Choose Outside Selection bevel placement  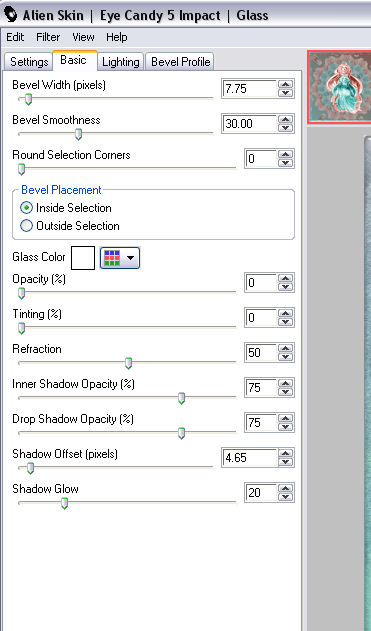pyautogui.click(x=26, y=226)
